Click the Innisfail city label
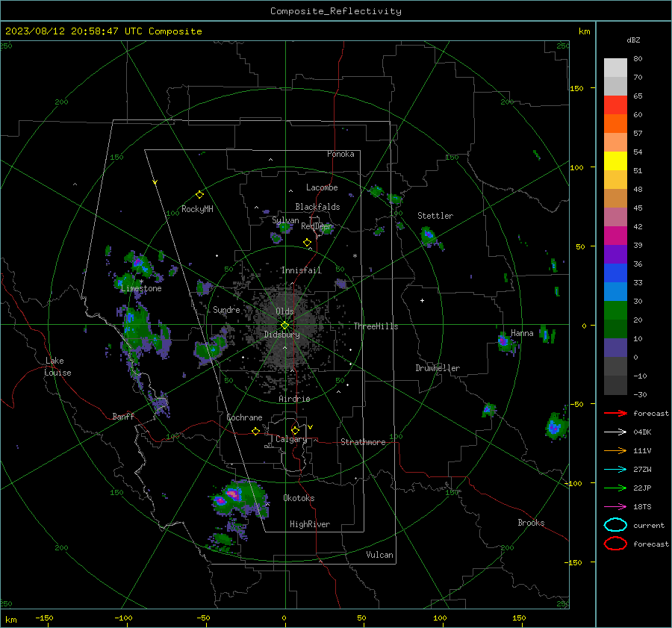Image resolution: width=672 pixels, height=628 pixels. point(301,270)
